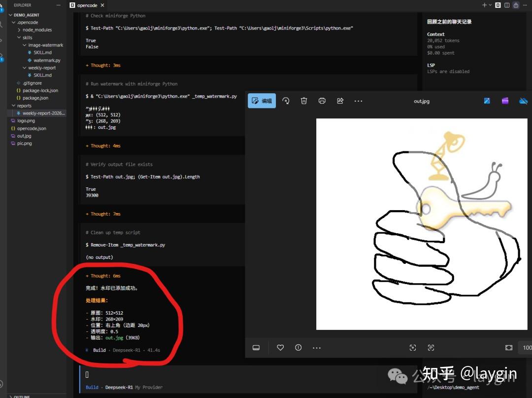
Task: Delete out.jpg using the trash icon
Action: coord(304,101)
